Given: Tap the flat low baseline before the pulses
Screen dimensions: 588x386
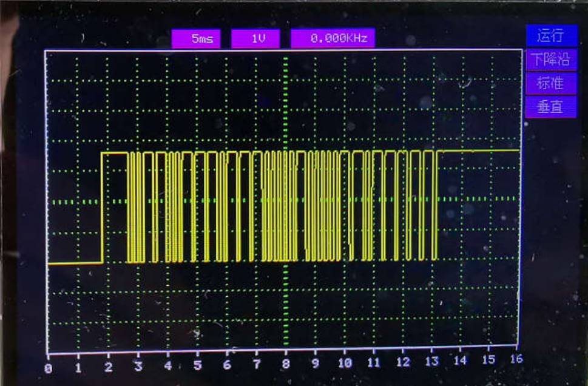Looking at the screenshot, I should 74,263.
